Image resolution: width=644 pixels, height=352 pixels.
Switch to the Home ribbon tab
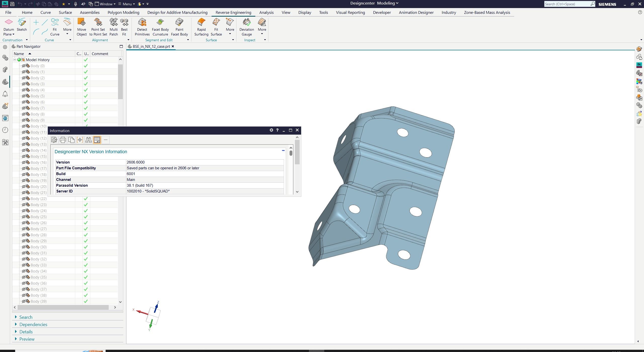coord(27,12)
